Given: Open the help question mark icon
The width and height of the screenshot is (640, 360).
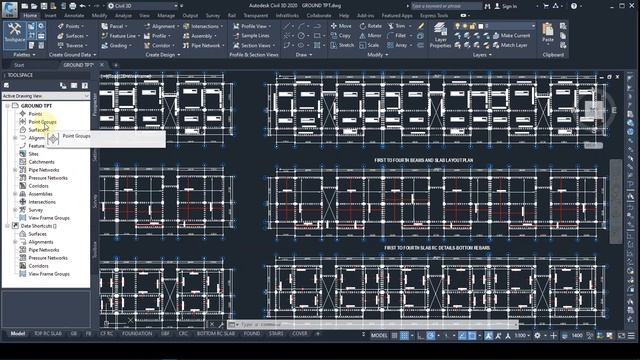Looking at the screenshot, I should [574, 6].
